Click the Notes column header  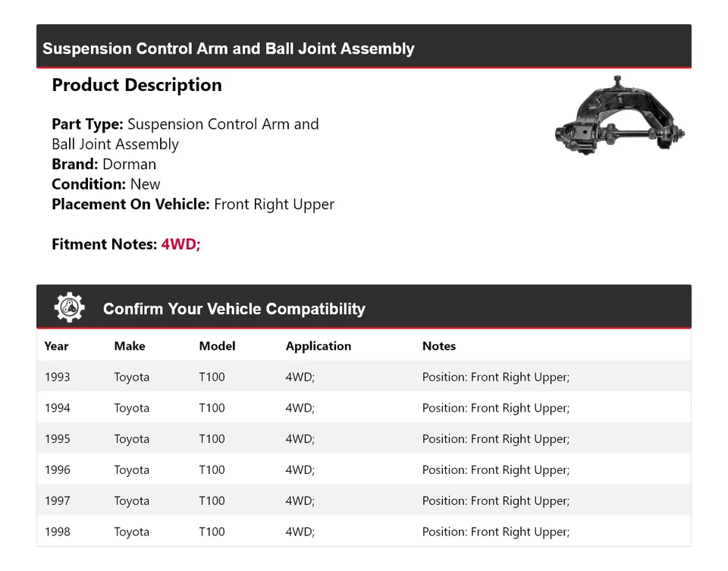[439, 346]
